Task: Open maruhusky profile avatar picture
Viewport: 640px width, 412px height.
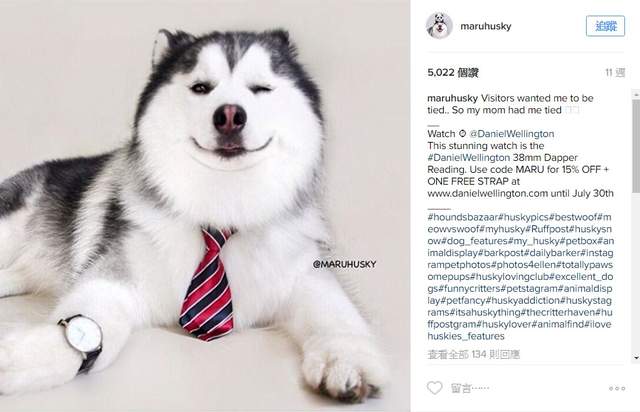Action: click(439, 26)
